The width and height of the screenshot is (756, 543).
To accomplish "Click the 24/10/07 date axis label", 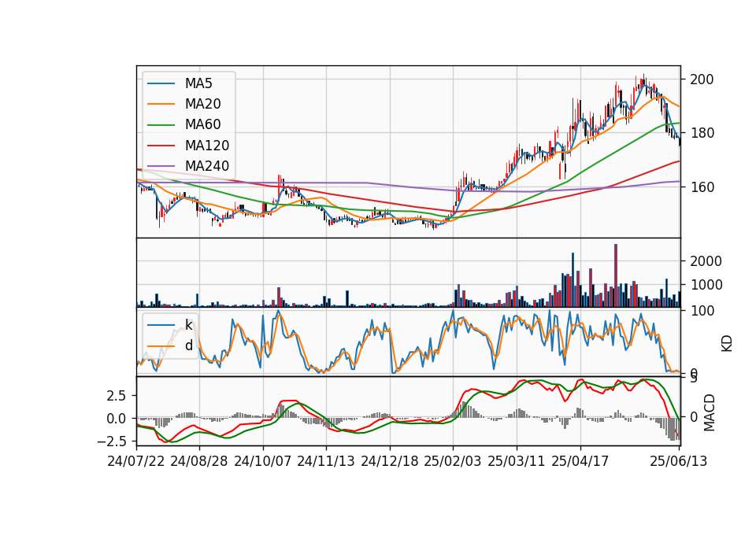I will click(263, 461).
